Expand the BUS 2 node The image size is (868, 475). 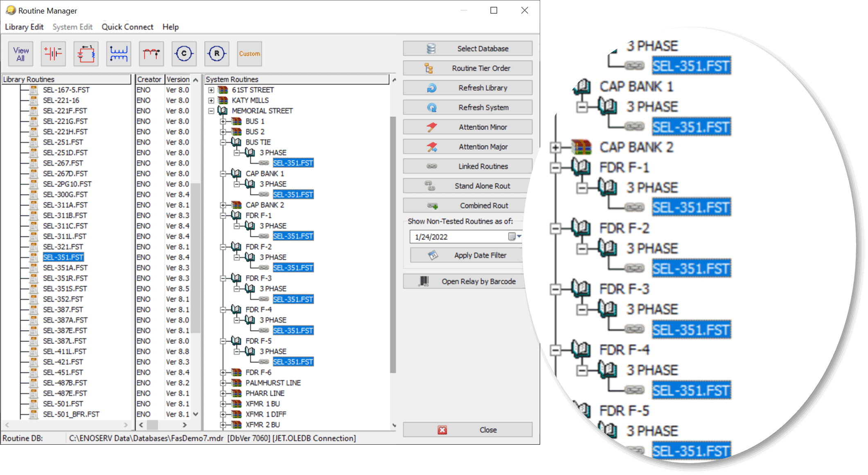pyautogui.click(x=223, y=132)
